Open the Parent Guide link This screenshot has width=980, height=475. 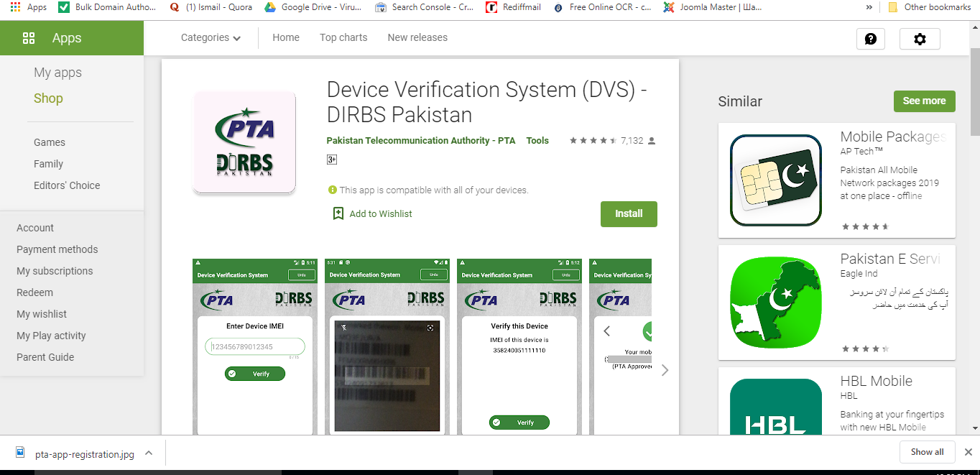(x=45, y=357)
